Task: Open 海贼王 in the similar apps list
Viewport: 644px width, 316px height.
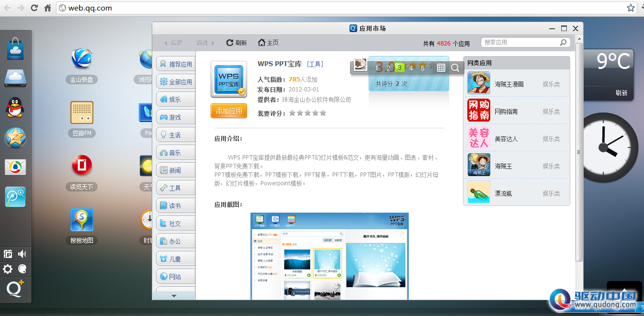Action: (517, 166)
